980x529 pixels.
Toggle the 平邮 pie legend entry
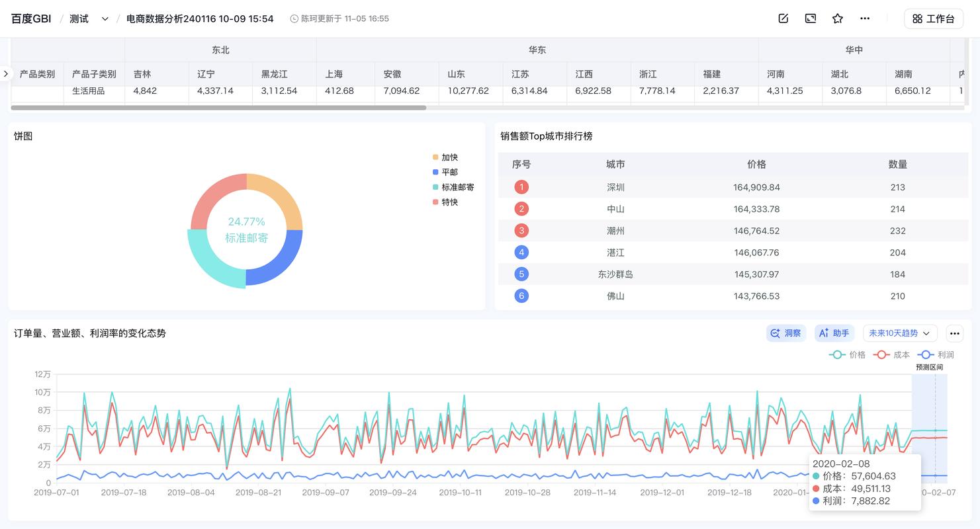pyautogui.click(x=445, y=172)
